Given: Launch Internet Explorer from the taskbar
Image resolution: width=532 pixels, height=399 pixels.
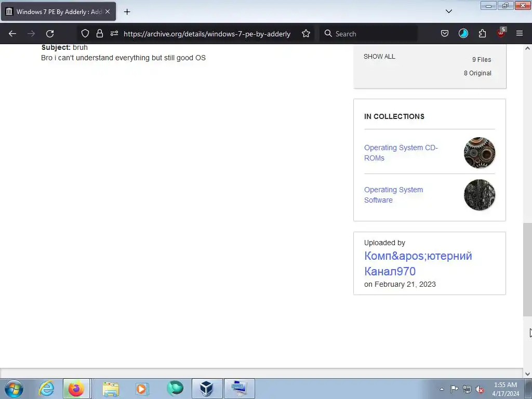Looking at the screenshot, I should 46,389.
